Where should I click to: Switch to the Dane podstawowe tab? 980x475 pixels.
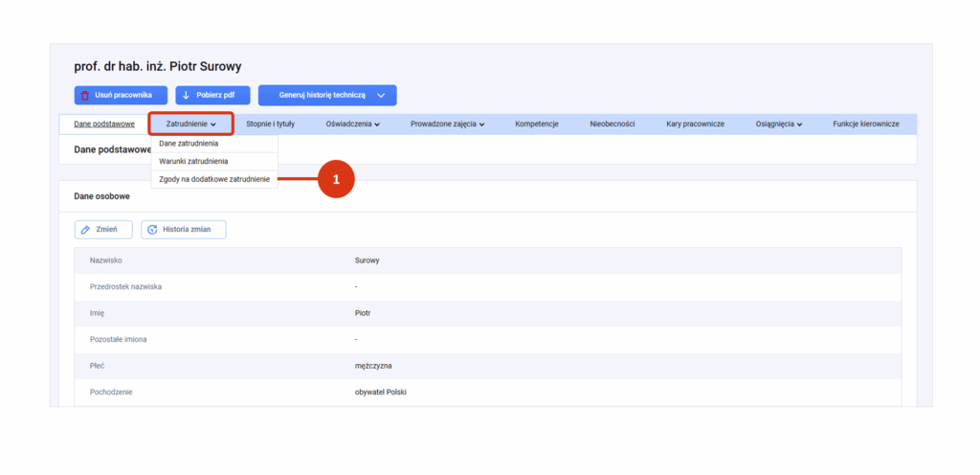(104, 124)
